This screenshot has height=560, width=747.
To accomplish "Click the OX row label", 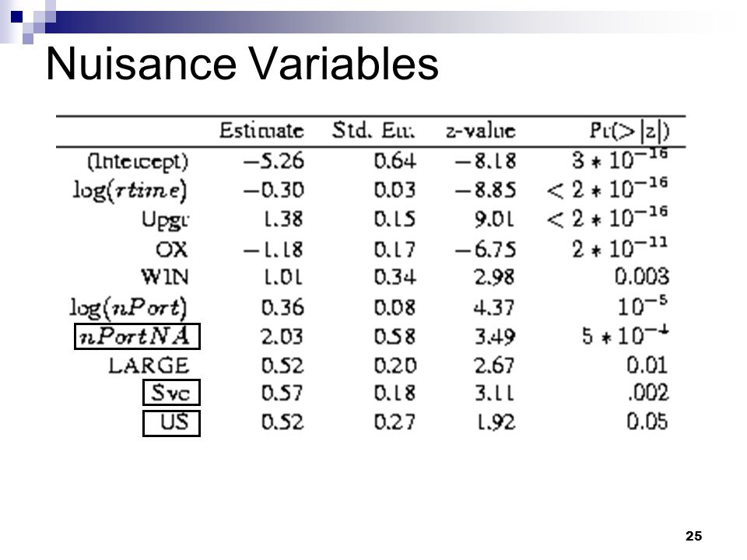I will click(171, 249).
